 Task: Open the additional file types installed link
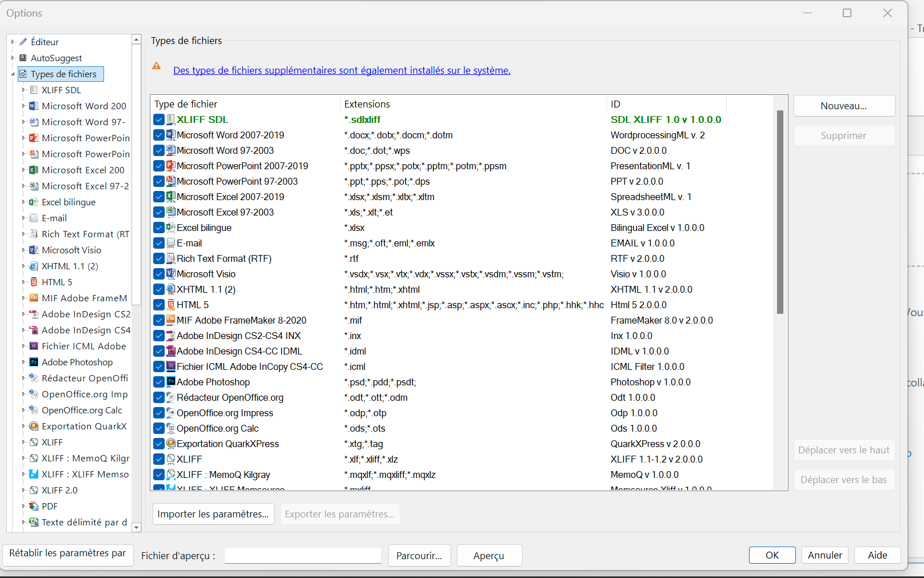(342, 70)
